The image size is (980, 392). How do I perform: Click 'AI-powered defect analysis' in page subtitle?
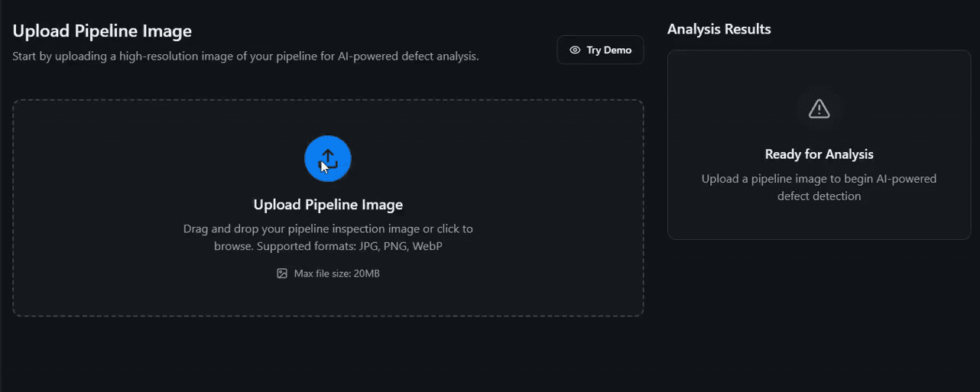tap(407, 57)
